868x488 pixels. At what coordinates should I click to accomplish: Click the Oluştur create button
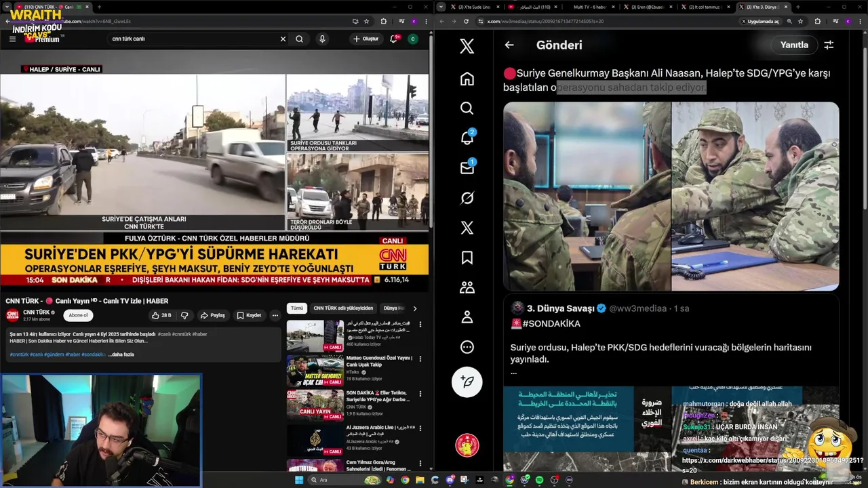coord(366,39)
